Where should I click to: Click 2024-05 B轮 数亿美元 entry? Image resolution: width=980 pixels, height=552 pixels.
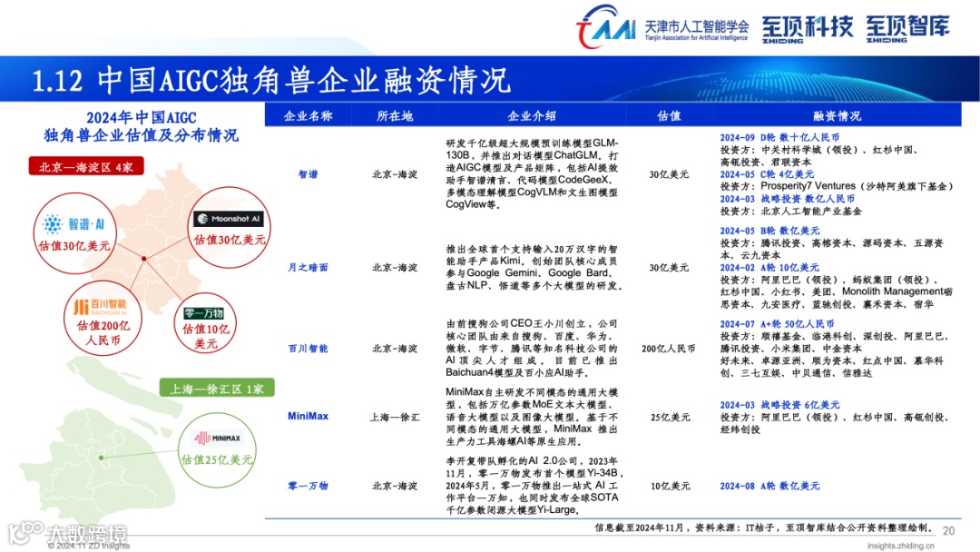click(x=770, y=231)
